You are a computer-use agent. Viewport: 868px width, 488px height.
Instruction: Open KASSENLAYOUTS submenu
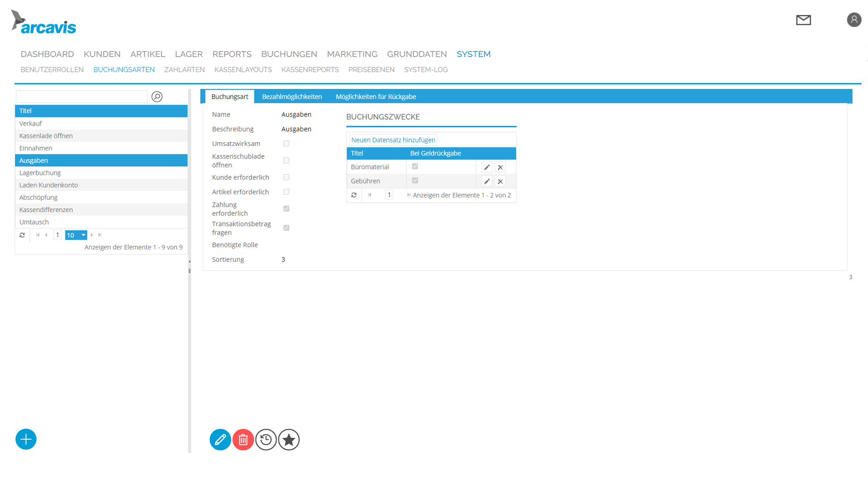(x=243, y=70)
